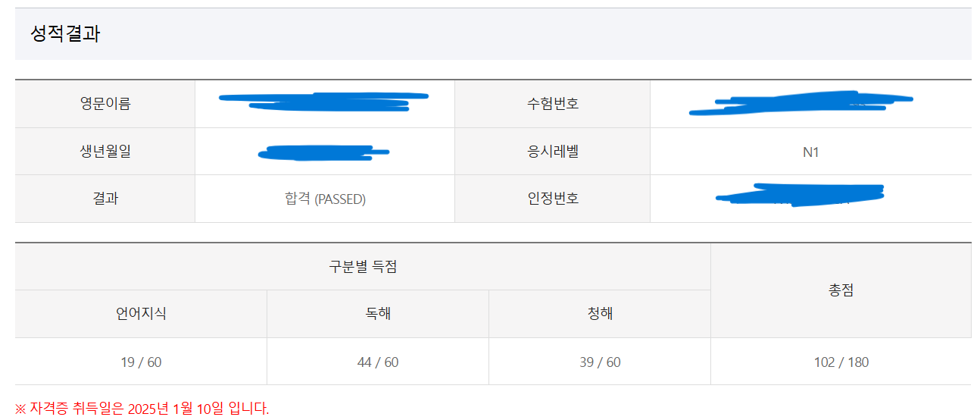Image resolution: width=980 pixels, height=420 pixels.
Task: Click the 영문이름 label cell
Action: [105, 104]
